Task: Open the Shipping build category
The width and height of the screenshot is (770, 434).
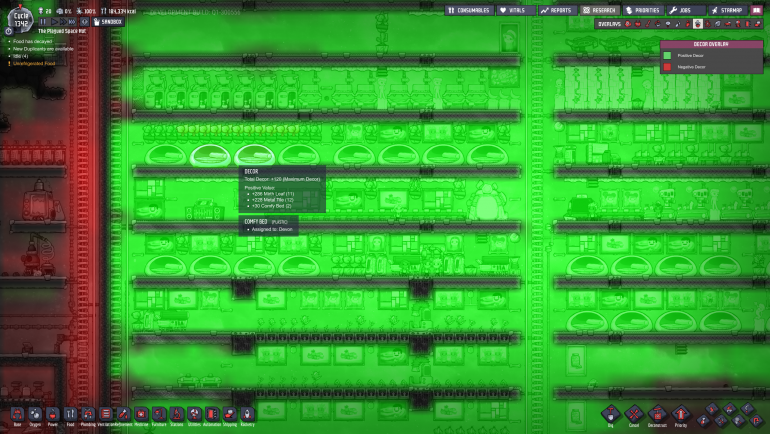Action: click(230, 414)
